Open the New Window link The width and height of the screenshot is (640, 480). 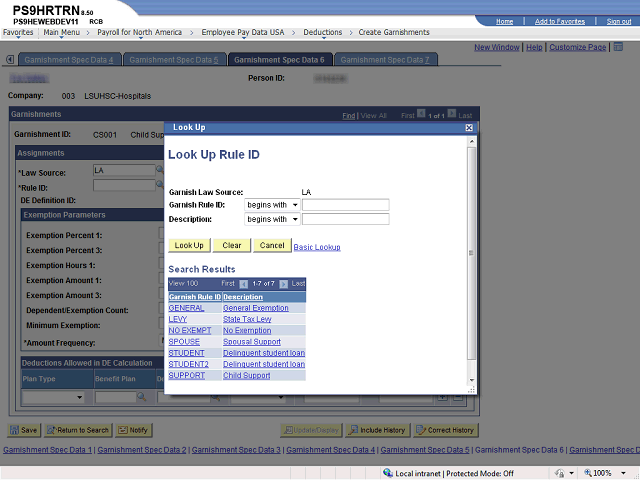coord(496,47)
